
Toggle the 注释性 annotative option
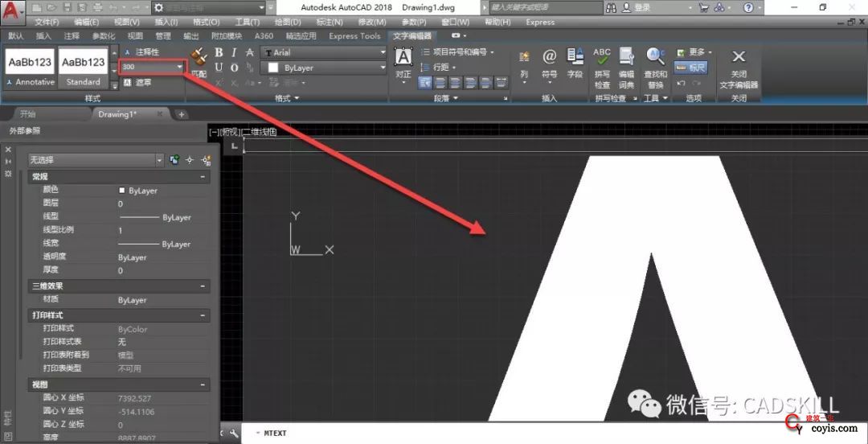tap(141, 51)
